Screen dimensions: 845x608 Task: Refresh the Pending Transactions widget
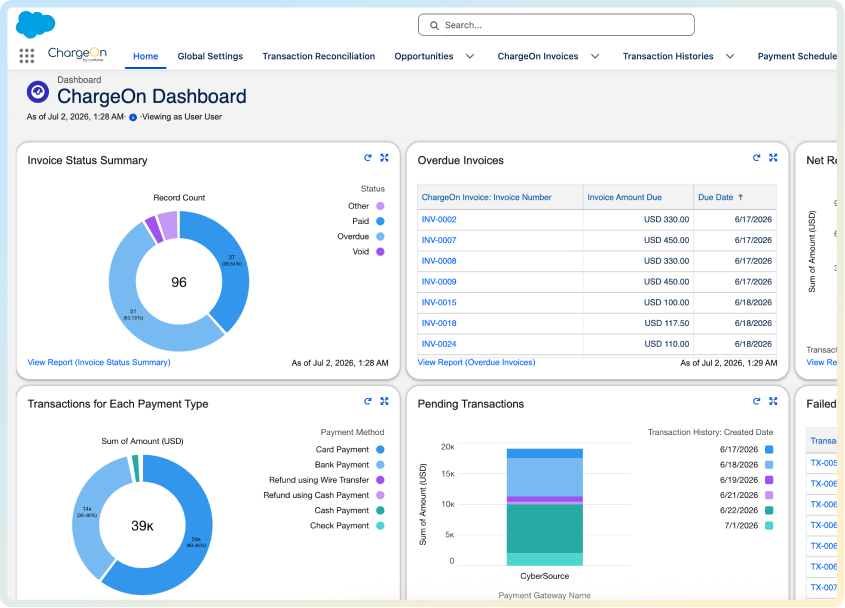click(x=757, y=401)
